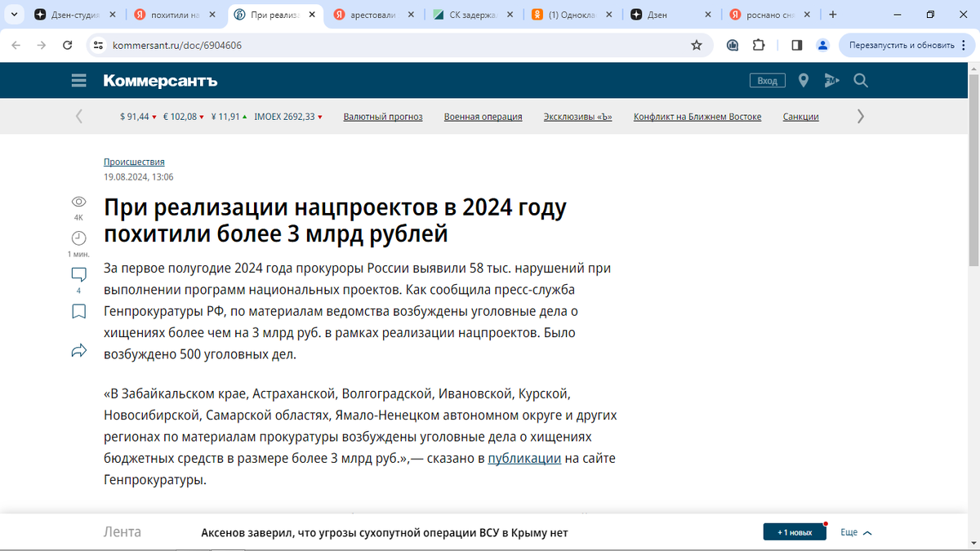Click the IMOEX 2692,33 index
Viewport: 980px width, 551px height.
pyautogui.click(x=288, y=117)
